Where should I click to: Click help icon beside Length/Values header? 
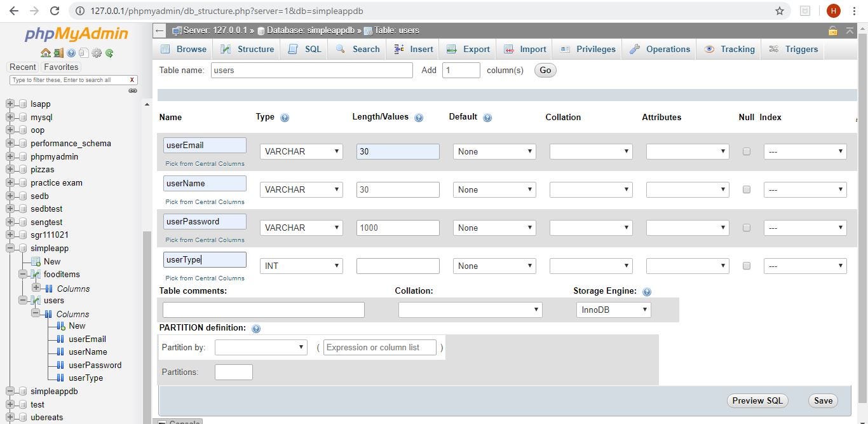click(x=419, y=118)
